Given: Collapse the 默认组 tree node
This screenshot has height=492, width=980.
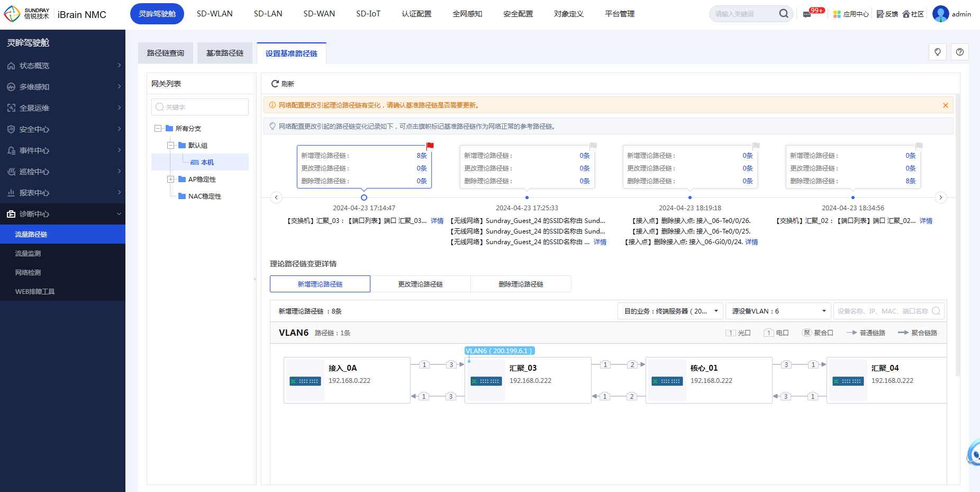Looking at the screenshot, I should (x=170, y=146).
